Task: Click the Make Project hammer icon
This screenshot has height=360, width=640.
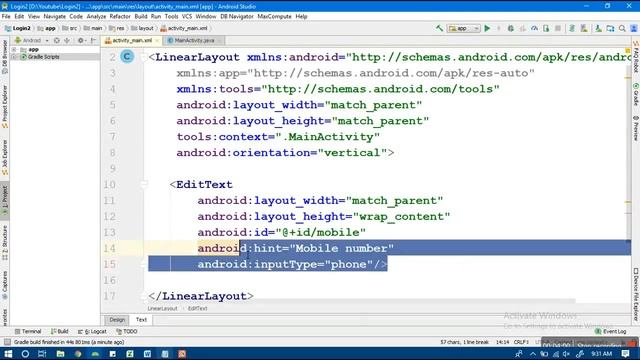Action: (x=439, y=28)
